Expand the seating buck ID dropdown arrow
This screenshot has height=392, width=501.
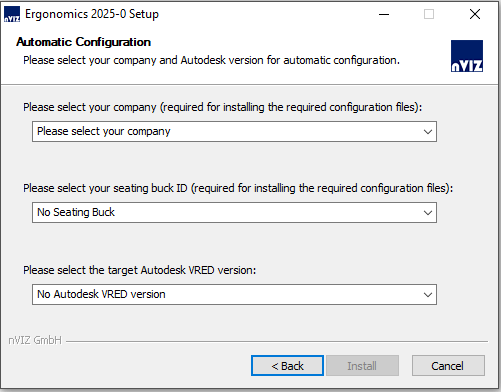click(428, 213)
